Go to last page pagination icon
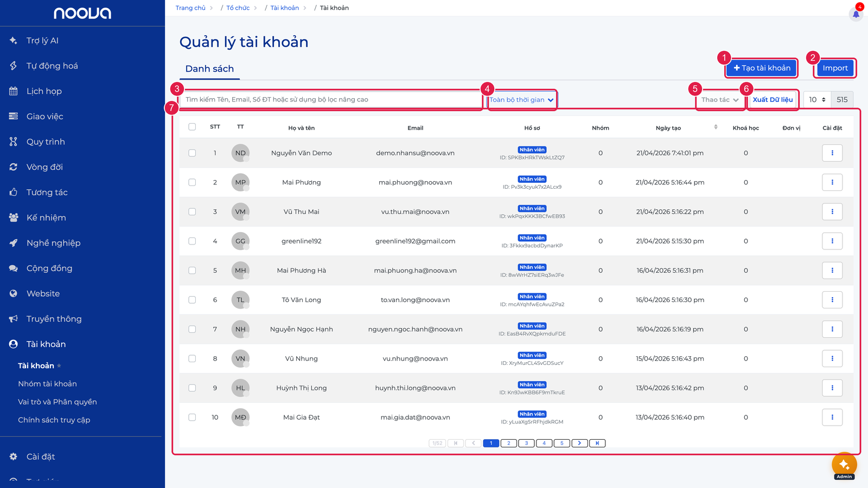 click(597, 443)
